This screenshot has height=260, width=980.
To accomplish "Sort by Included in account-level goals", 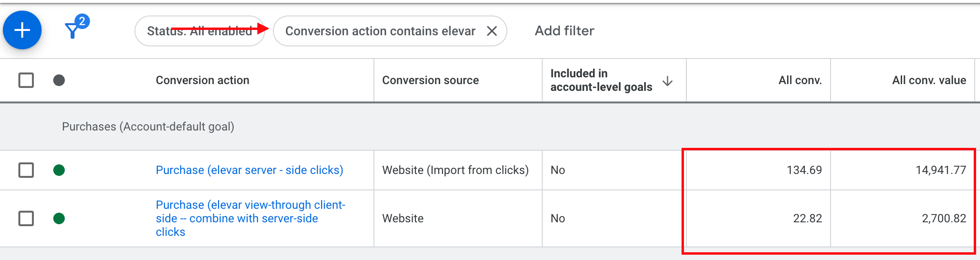I will [601, 80].
